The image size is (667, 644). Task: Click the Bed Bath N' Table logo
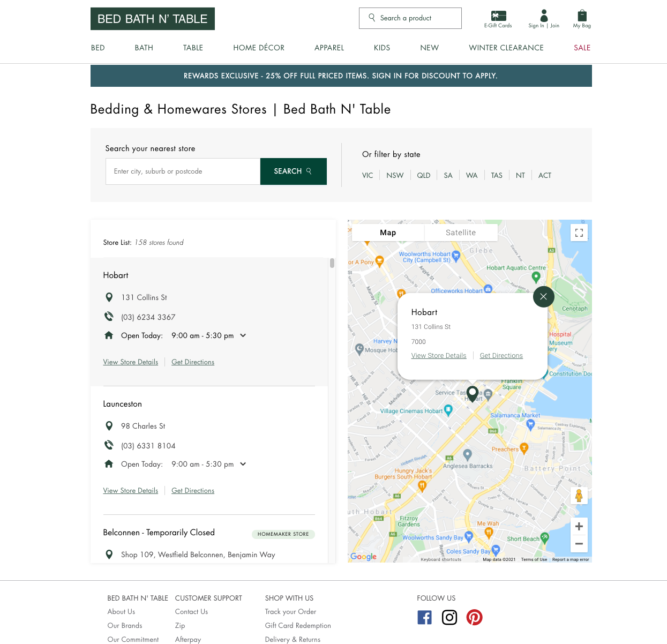153,19
